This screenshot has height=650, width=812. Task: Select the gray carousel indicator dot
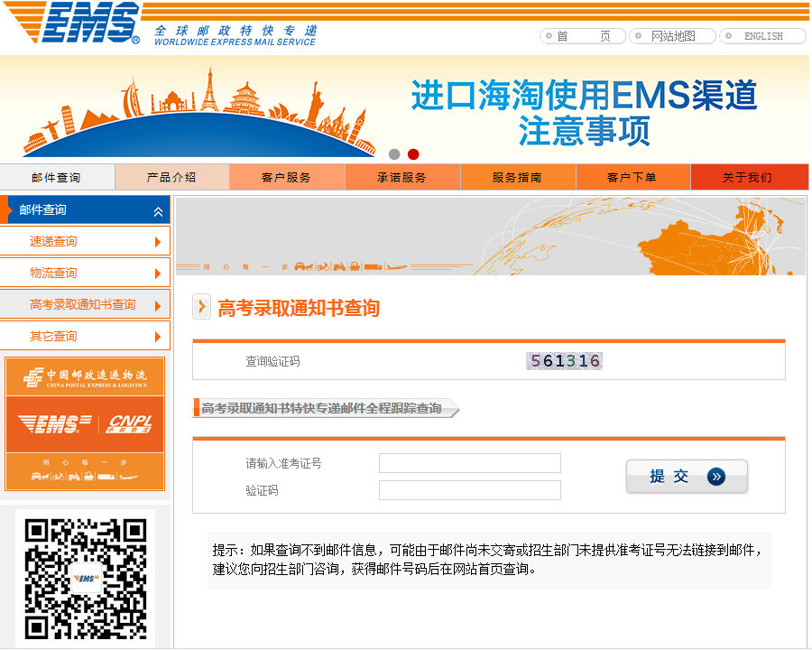point(394,153)
